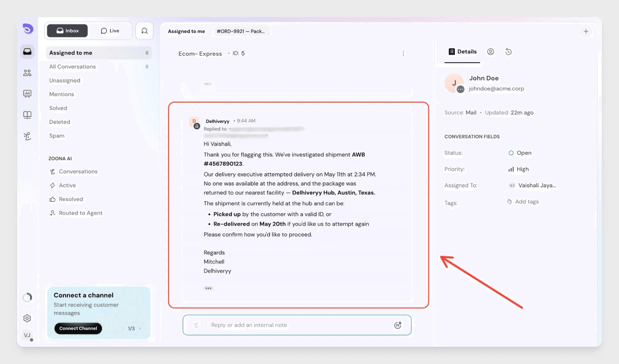Open Solved conversations
619x364 pixels.
click(x=58, y=108)
